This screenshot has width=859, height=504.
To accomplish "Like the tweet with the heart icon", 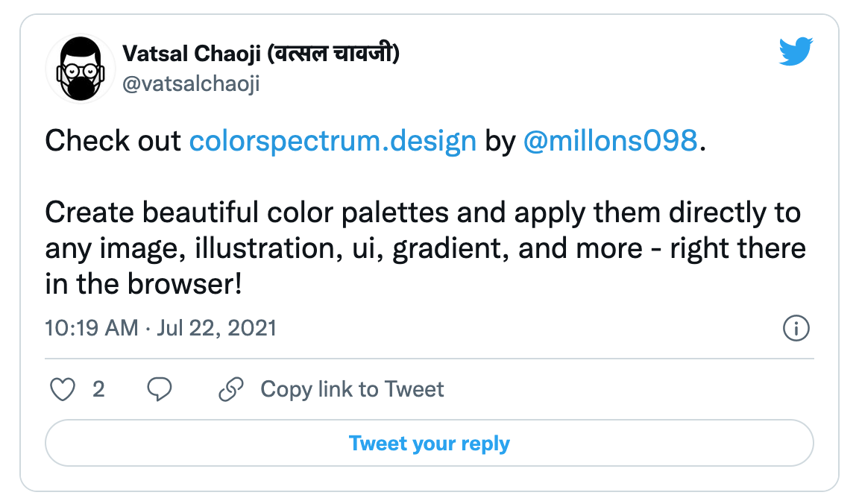I will coord(63,389).
